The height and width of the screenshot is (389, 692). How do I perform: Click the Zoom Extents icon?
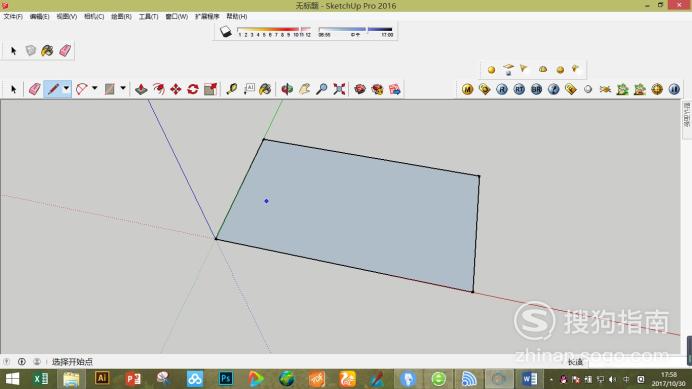[339, 89]
